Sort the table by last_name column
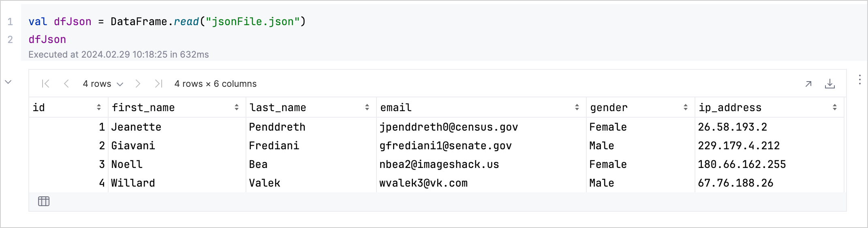This screenshot has width=868, height=228. click(367, 108)
